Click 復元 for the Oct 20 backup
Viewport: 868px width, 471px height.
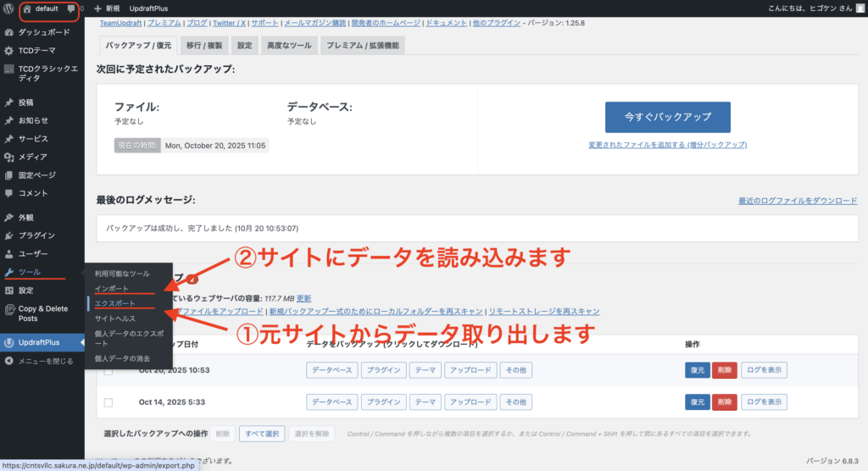[x=697, y=370]
